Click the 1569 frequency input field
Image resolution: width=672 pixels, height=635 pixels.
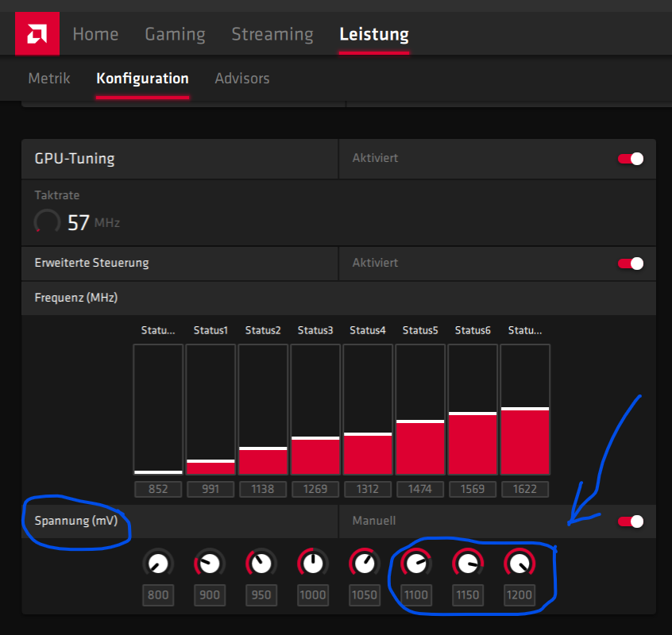point(473,489)
